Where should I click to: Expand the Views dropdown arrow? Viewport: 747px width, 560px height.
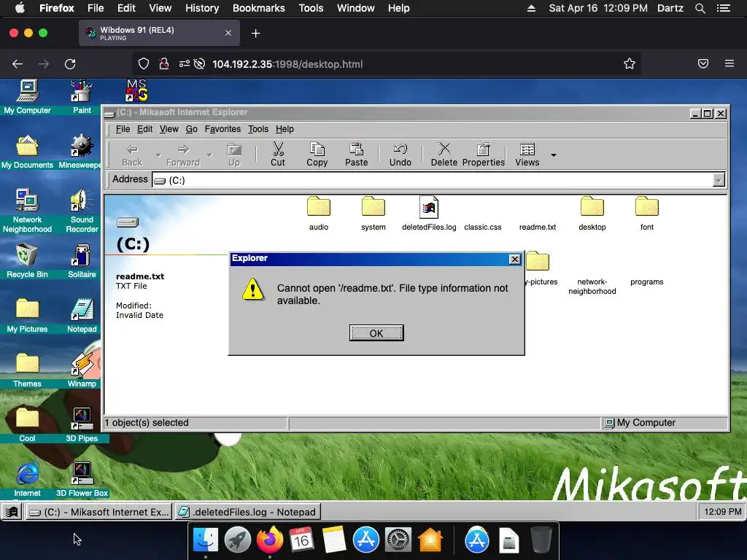click(553, 155)
